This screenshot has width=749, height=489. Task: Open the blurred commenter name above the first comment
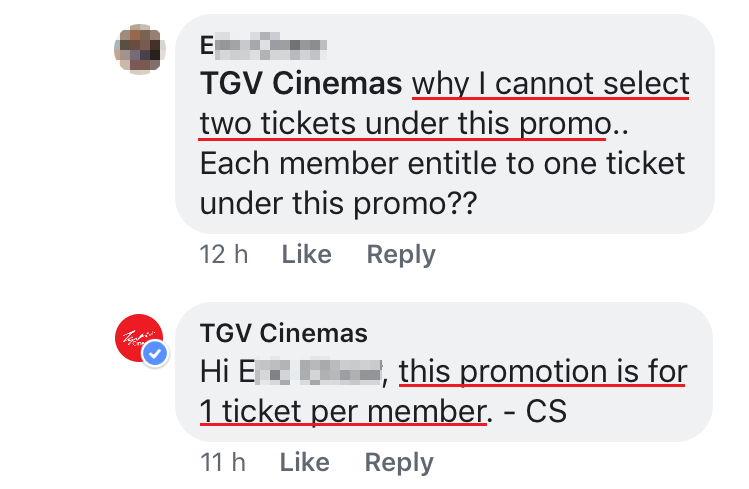[264, 45]
